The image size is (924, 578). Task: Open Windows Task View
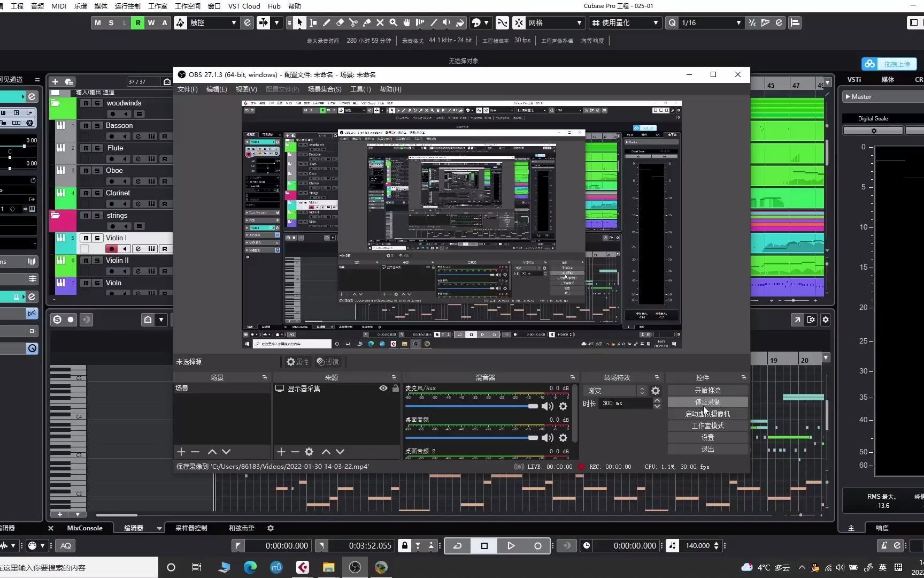[x=197, y=567]
